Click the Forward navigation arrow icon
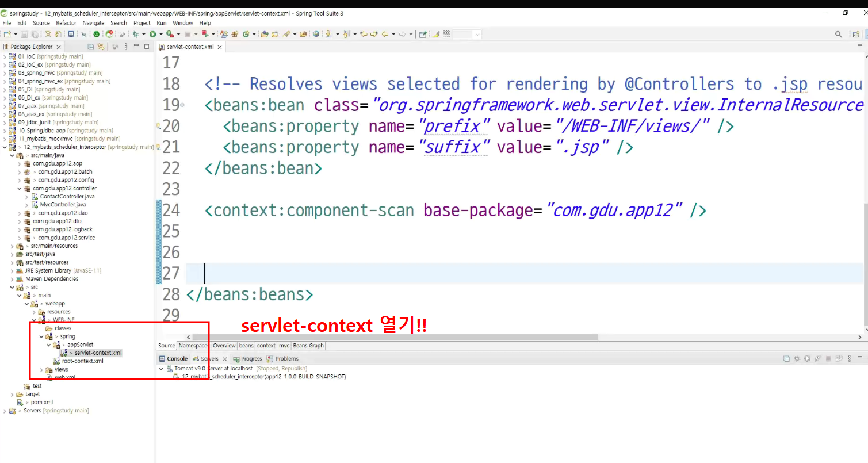The image size is (868, 463). coord(402,35)
